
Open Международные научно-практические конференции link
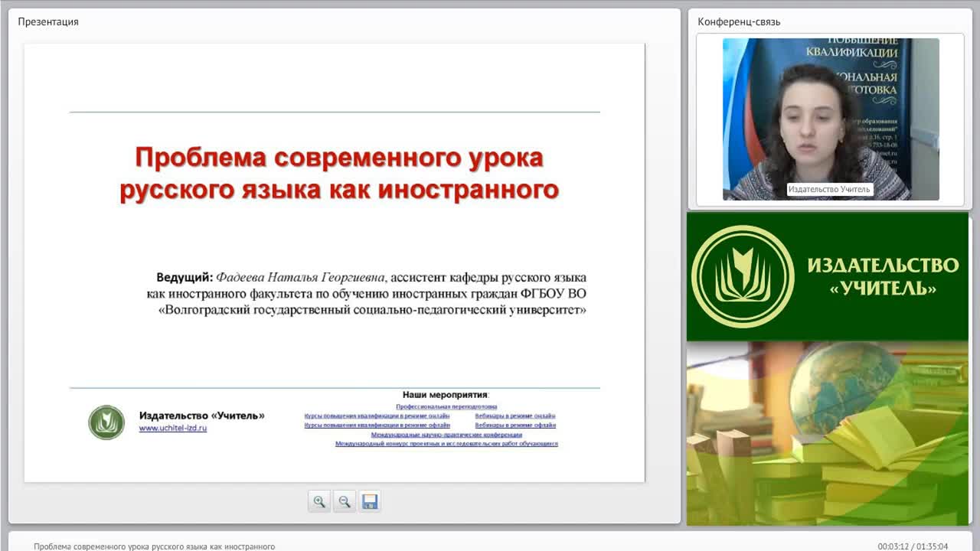click(446, 435)
